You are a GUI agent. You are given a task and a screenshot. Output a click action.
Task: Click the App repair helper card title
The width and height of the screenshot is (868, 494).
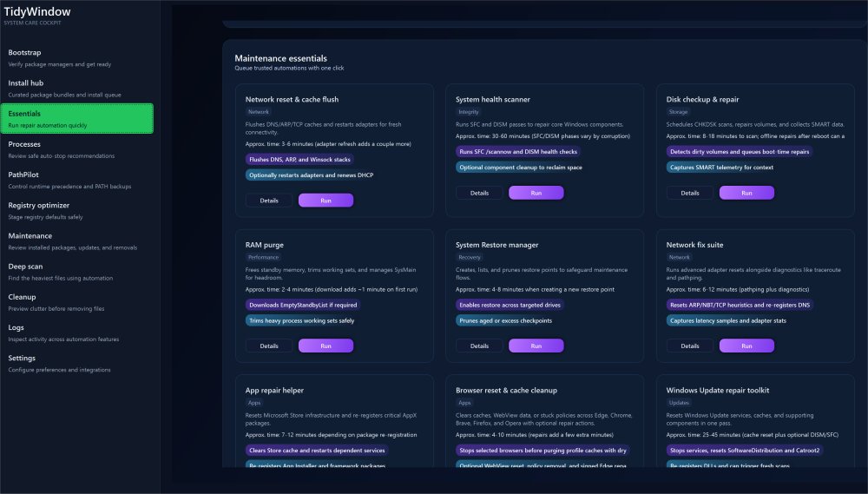point(274,391)
